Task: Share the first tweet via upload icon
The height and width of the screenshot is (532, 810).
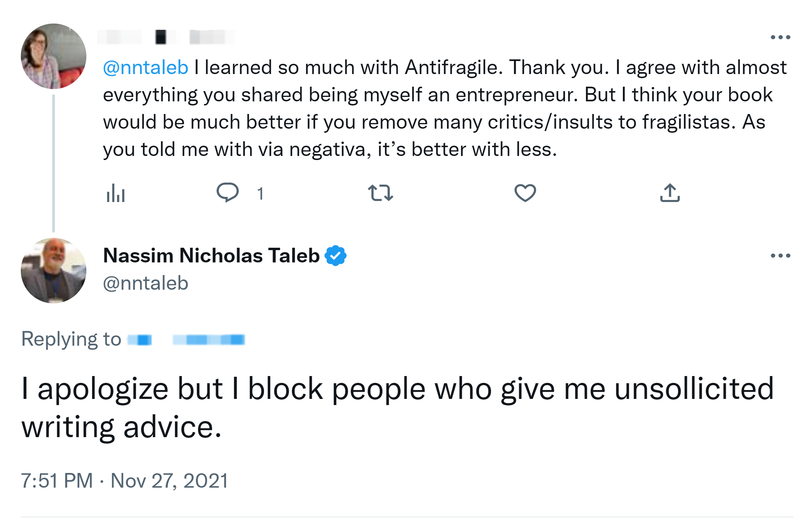Action: tap(670, 193)
